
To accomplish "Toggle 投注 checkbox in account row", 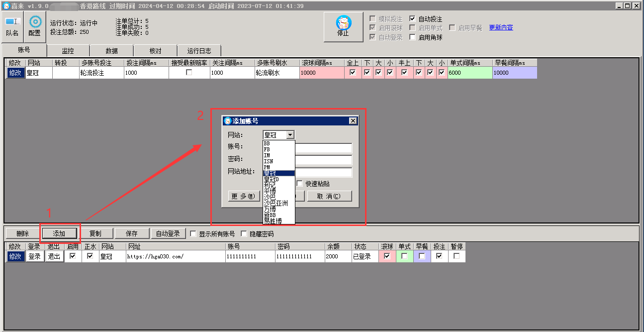I will pyautogui.click(x=439, y=256).
